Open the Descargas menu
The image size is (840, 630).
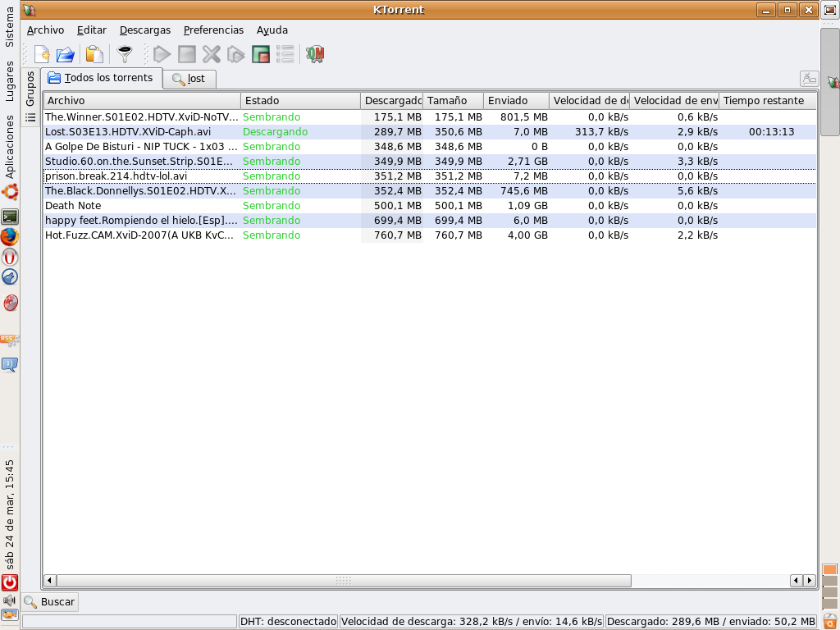(144, 30)
